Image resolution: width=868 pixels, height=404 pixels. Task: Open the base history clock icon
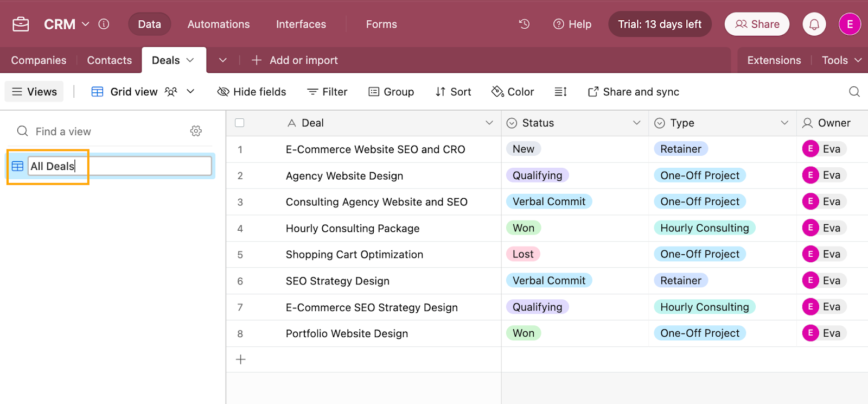524,24
